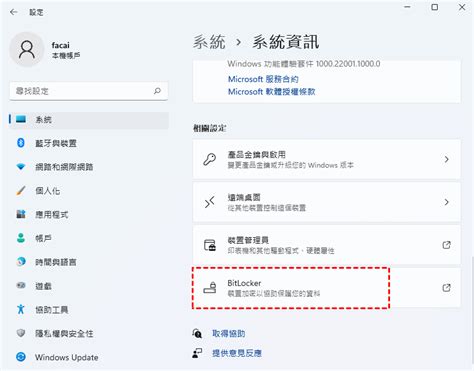This screenshot has width=474, height=371.
Task: Open the 產品金鑰與啟用 card
Action: [x=327, y=159]
